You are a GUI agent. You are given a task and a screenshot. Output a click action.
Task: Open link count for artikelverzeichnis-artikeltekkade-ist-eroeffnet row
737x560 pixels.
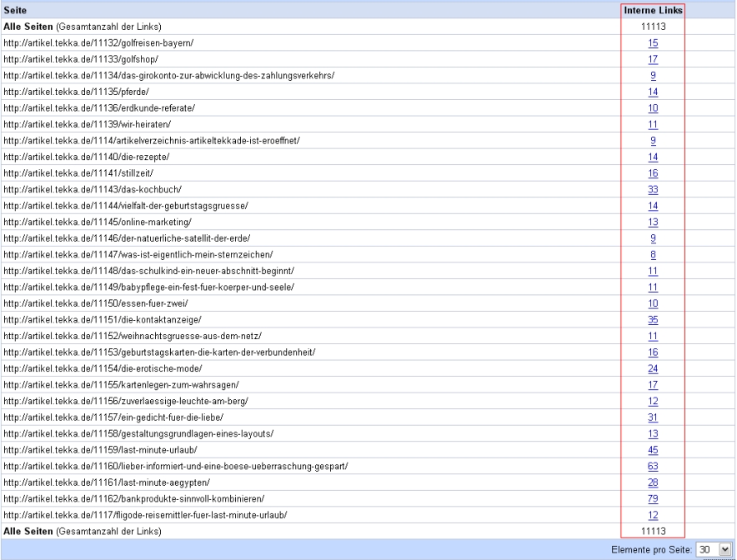(653, 141)
